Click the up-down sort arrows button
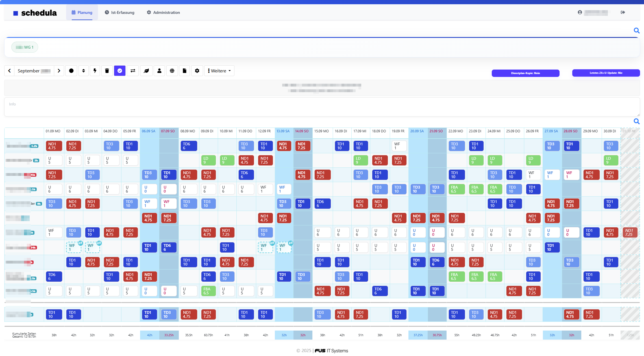The image size is (644, 356). click(x=84, y=71)
